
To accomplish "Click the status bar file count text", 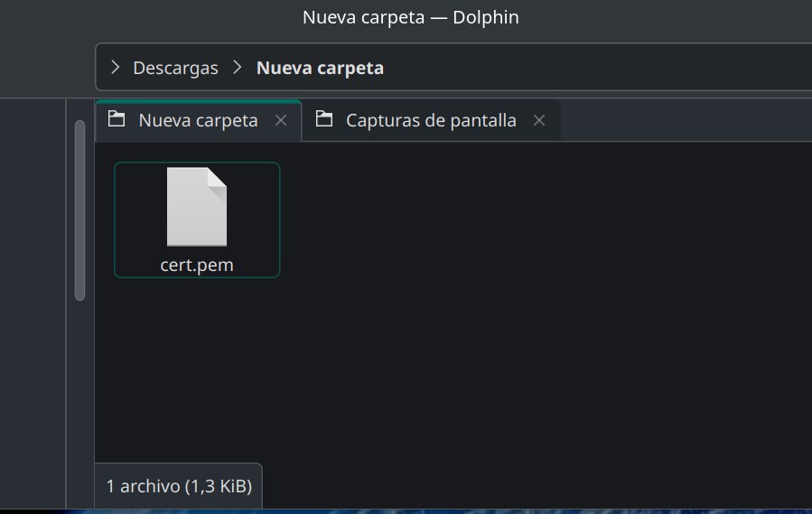I will coord(179,486).
